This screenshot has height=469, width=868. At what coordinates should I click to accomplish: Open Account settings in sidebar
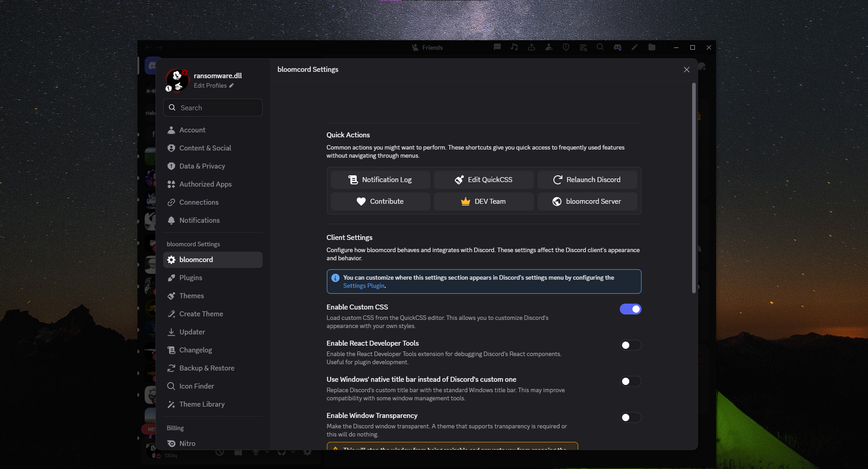pos(212,130)
